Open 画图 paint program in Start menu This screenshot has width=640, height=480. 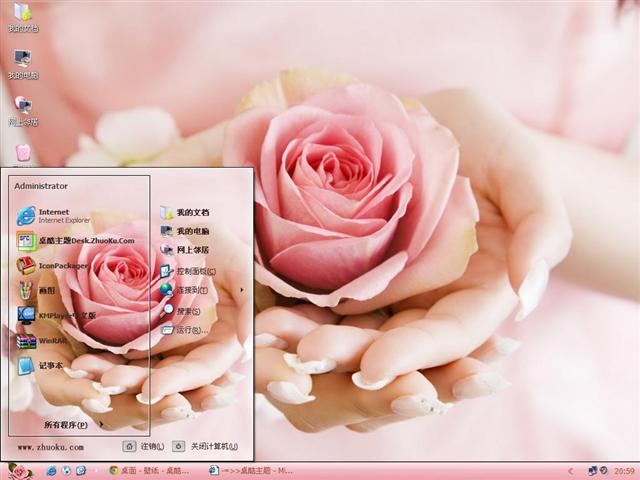pos(36,291)
